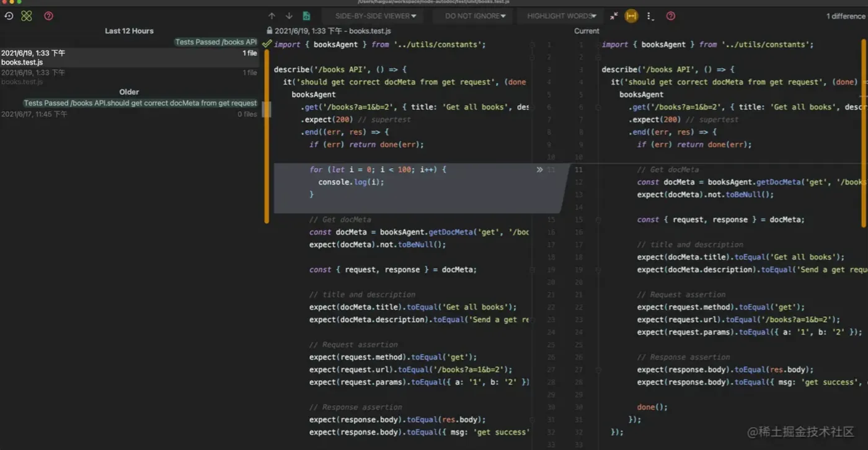Select the 2021/6/17 11:45 revision
868x450 pixels.
click(129, 114)
